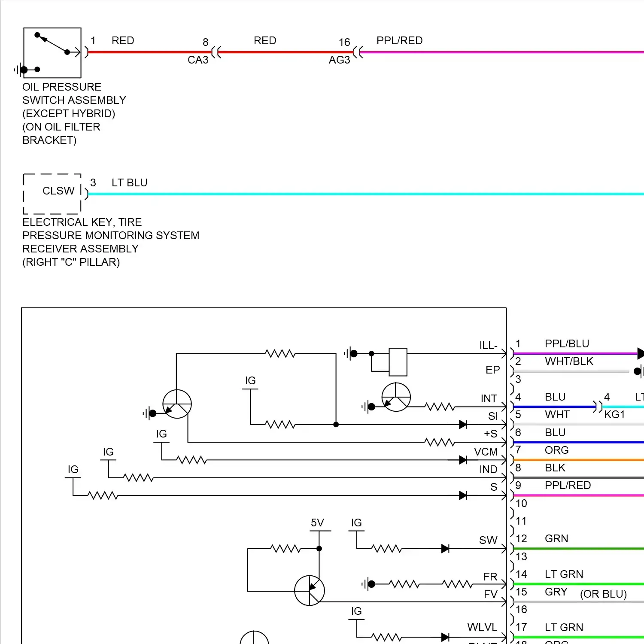Select the INT terminal label

(489, 398)
